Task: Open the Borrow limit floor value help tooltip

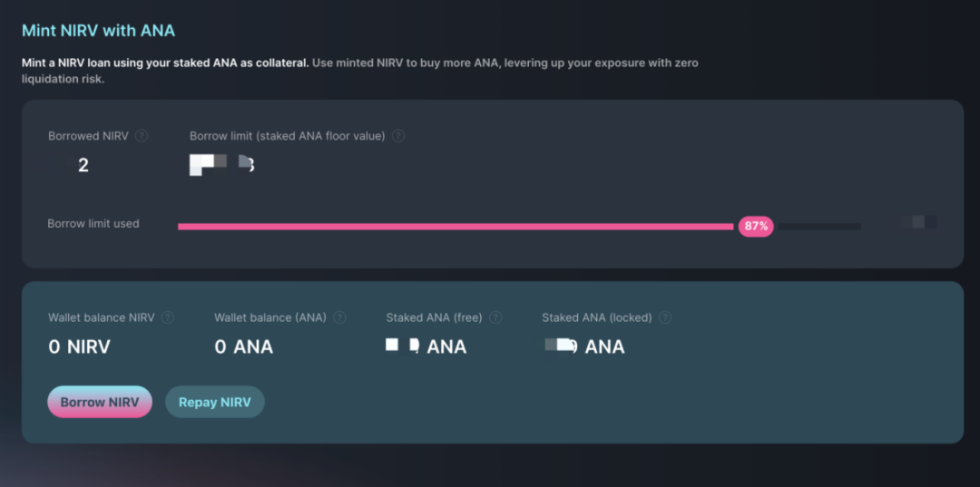Action: click(x=398, y=136)
